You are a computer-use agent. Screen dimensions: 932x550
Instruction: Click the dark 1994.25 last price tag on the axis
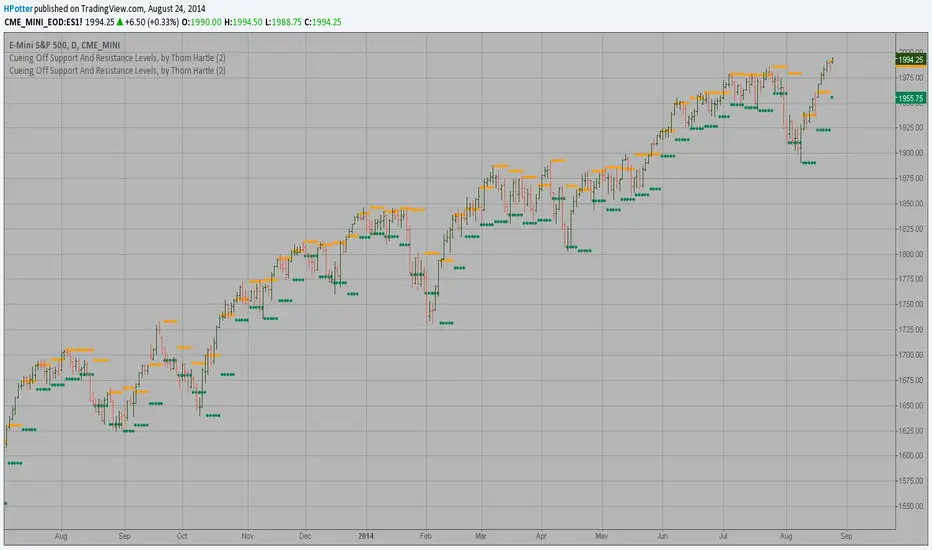coord(911,59)
